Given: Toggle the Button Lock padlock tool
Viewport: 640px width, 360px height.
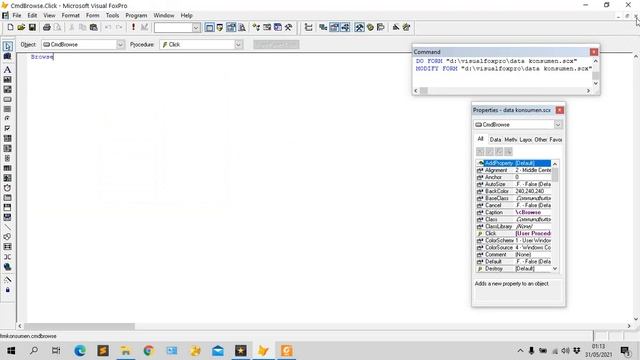Looking at the screenshot, I should [7, 290].
